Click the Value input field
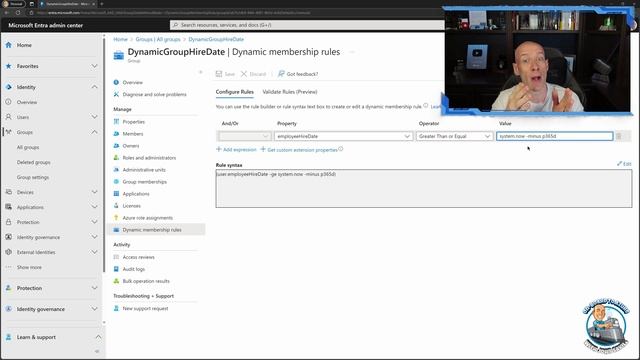The image size is (640, 360). (x=555, y=136)
